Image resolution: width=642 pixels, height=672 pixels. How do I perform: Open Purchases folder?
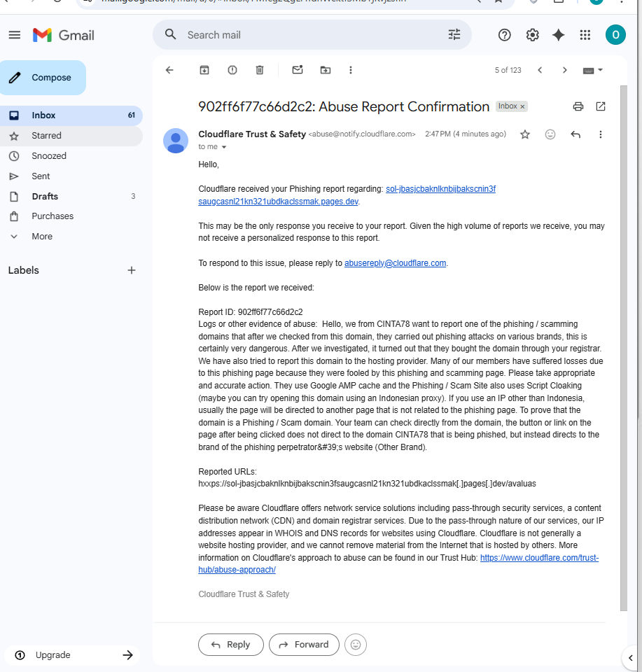click(x=71, y=216)
